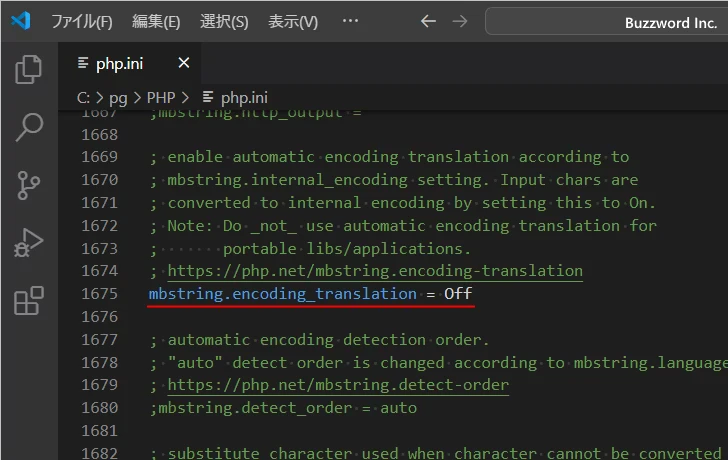
Task: Open the 選択(S) menu
Action: coord(224,21)
